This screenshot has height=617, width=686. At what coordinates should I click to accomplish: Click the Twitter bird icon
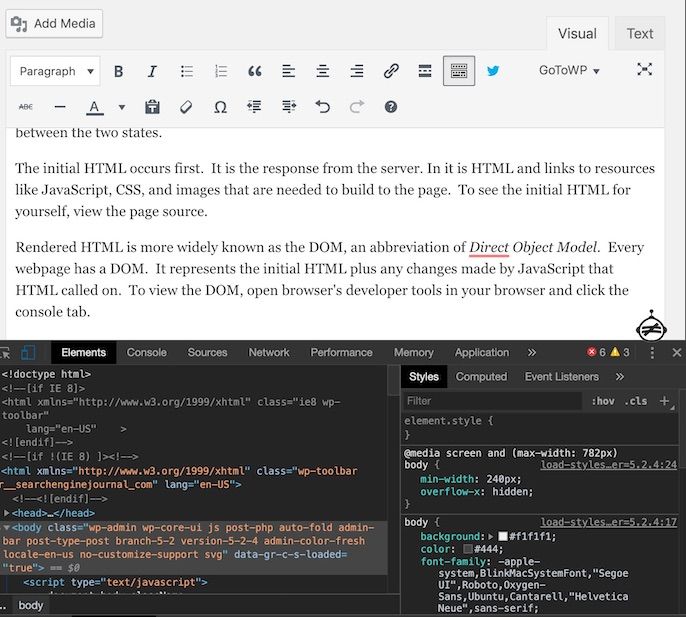click(x=493, y=71)
